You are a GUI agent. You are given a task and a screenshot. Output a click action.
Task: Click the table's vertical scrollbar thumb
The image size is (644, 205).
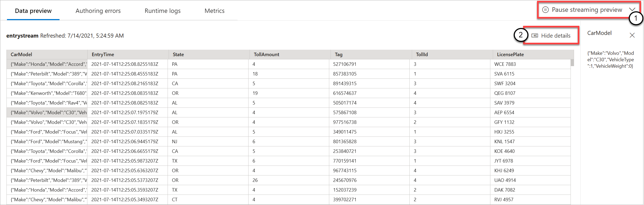(x=572, y=63)
